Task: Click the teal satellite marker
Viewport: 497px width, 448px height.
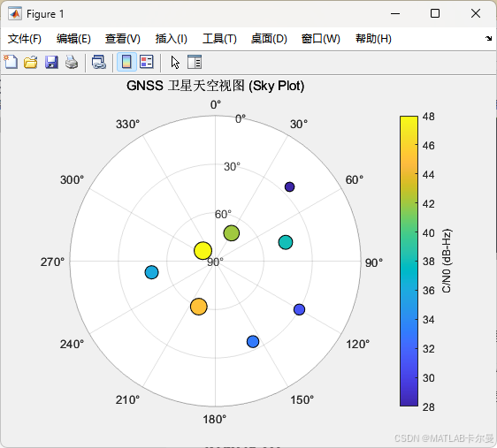Action: [x=286, y=242]
